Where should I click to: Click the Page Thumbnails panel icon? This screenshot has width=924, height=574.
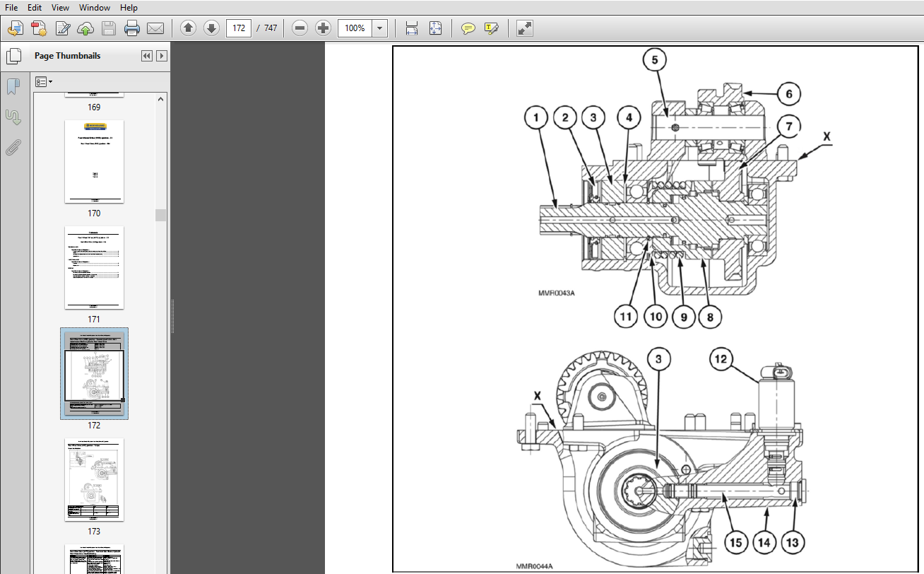click(x=13, y=56)
